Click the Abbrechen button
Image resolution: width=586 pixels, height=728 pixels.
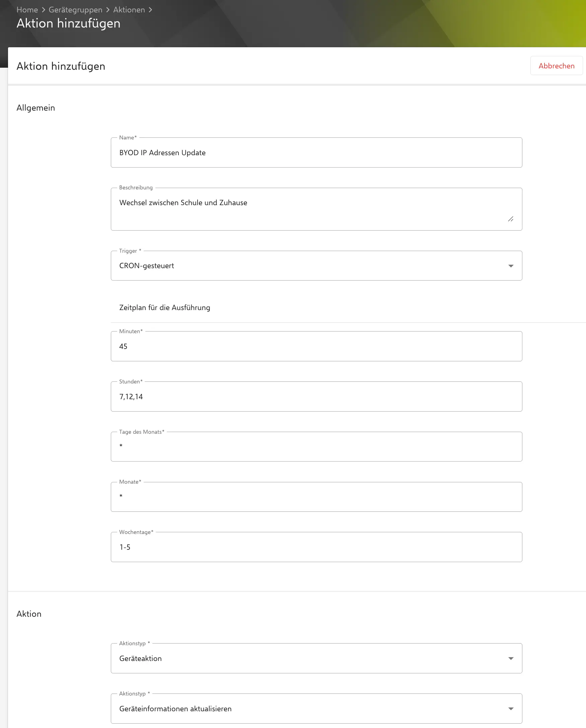click(556, 66)
